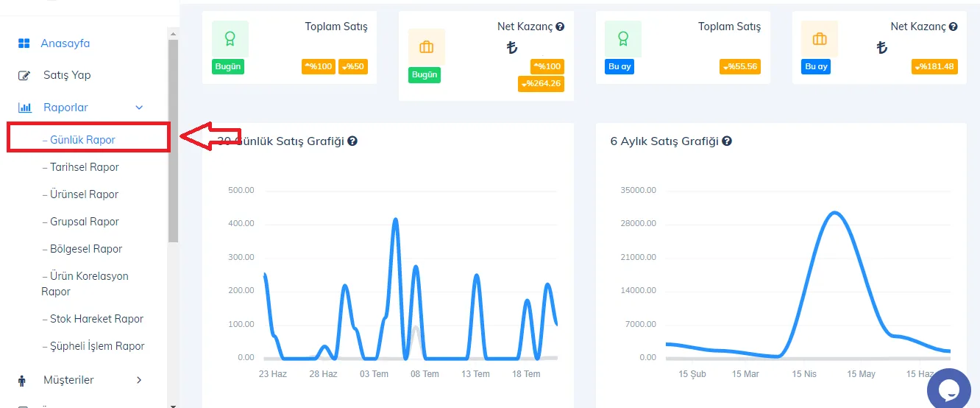980x408 pixels.
Task: Click briefcase icon in today's Net Kazanç card
Action: [x=427, y=47]
